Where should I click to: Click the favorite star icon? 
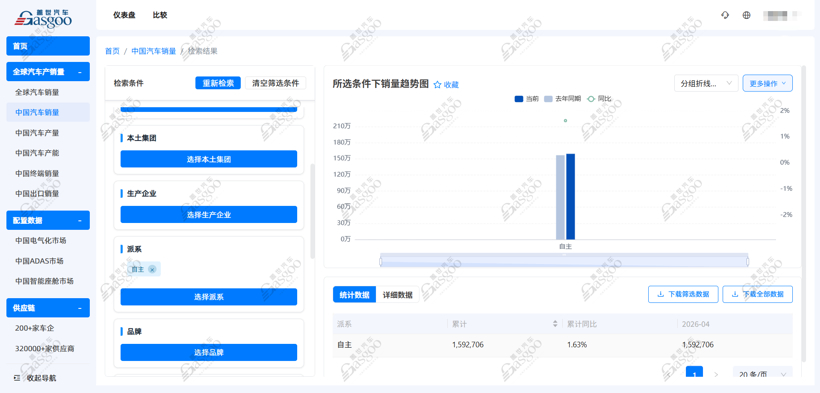tap(438, 85)
